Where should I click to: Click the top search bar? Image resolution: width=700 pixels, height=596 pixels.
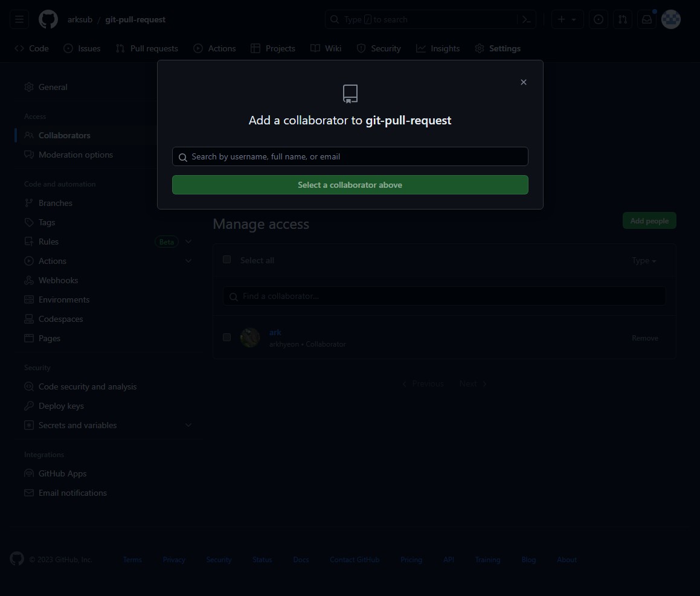point(431,19)
